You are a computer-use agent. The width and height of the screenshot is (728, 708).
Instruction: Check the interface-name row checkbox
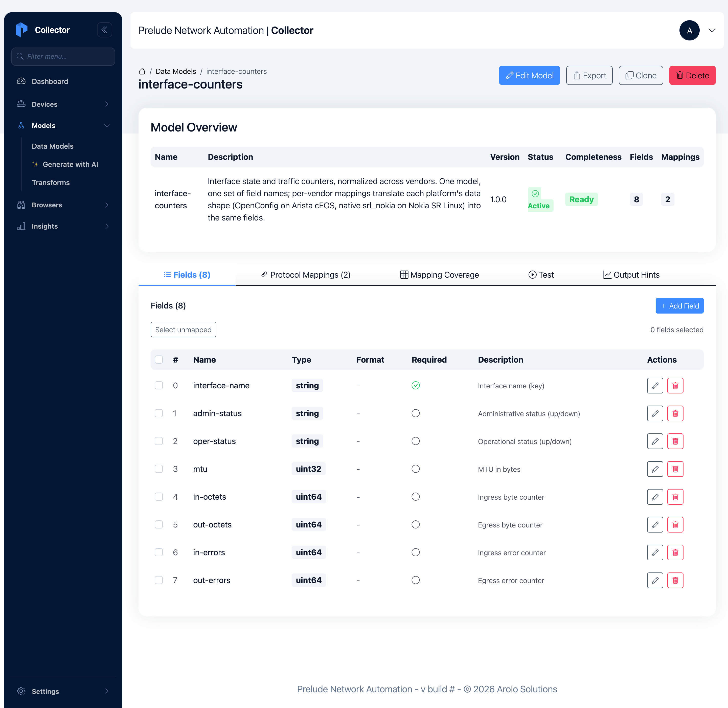[159, 386]
